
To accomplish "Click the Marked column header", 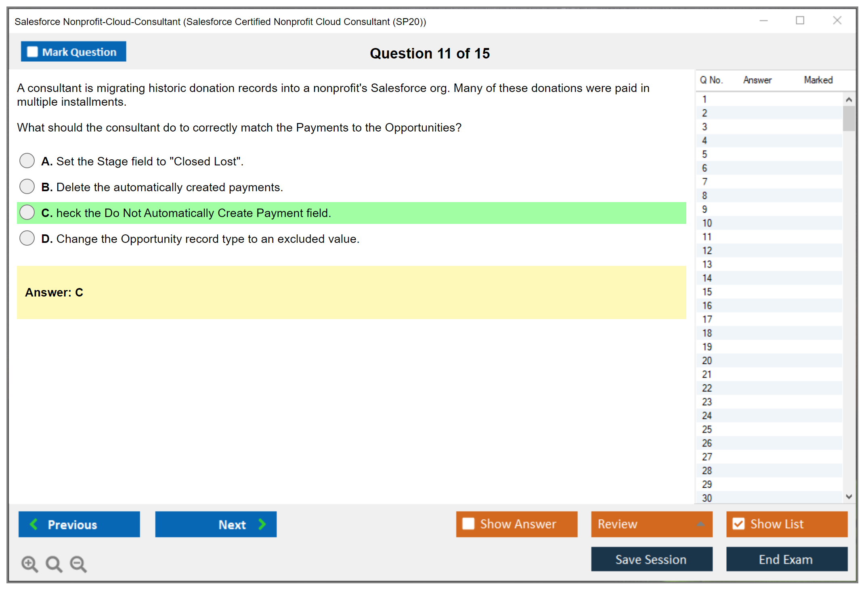I will click(x=818, y=80).
